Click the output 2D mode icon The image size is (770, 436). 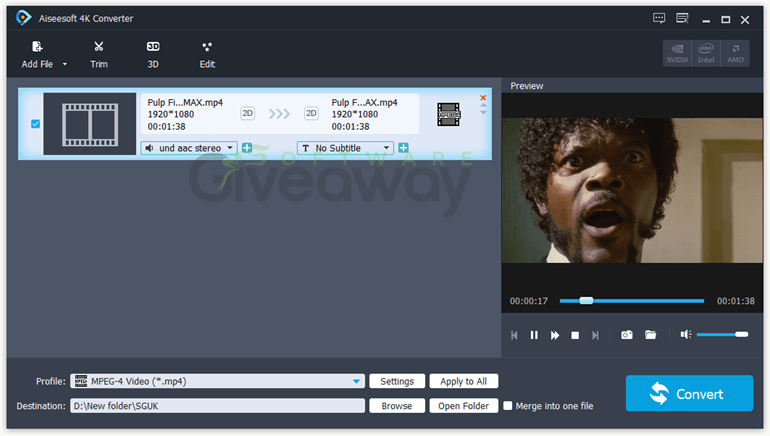[311, 113]
